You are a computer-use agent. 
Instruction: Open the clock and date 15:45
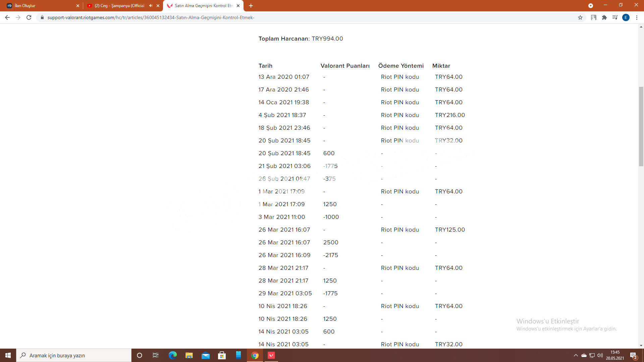pyautogui.click(x=615, y=355)
